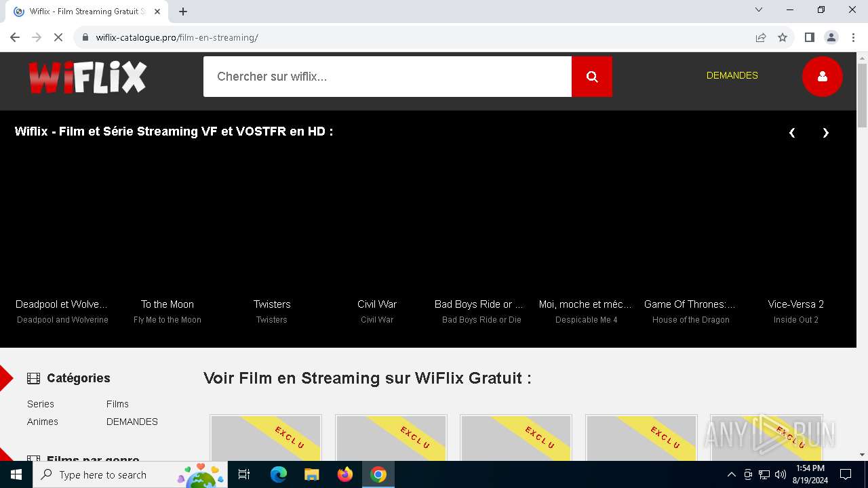Stop page loading in Chrome

[58, 37]
